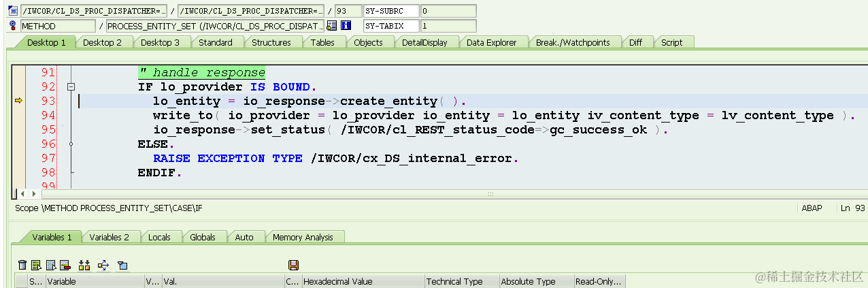Switch to the Desktop 2 tab
The image size is (868, 288).
(103, 42)
